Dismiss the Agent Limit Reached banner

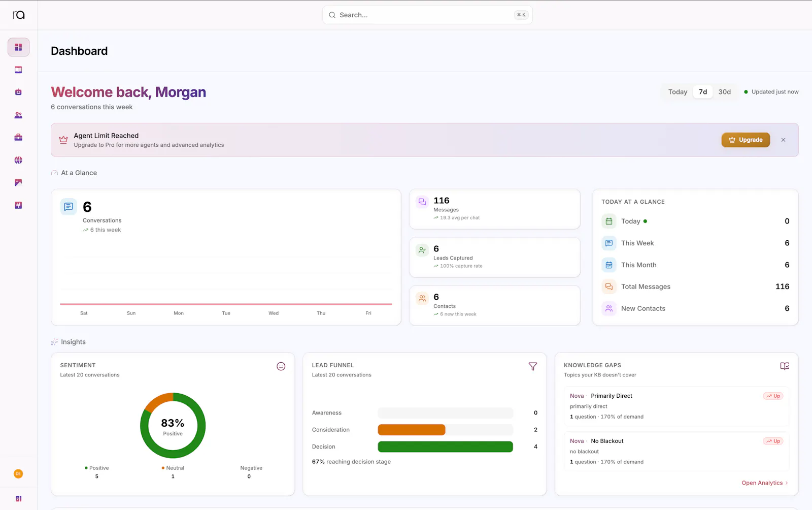(783, 140)
